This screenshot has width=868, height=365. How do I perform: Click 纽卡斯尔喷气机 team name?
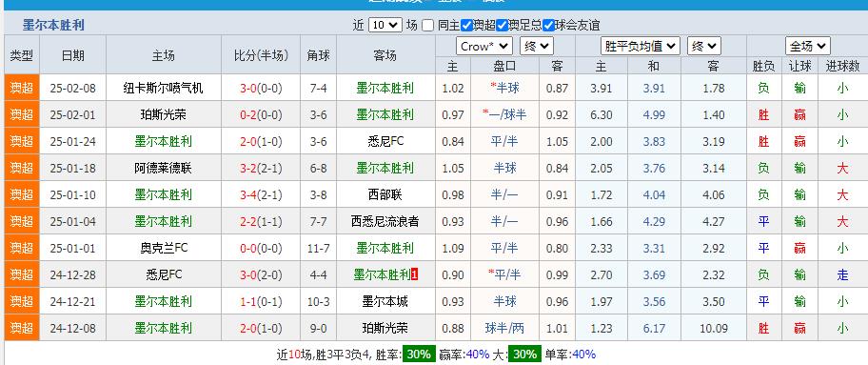(x=164, y=89)
